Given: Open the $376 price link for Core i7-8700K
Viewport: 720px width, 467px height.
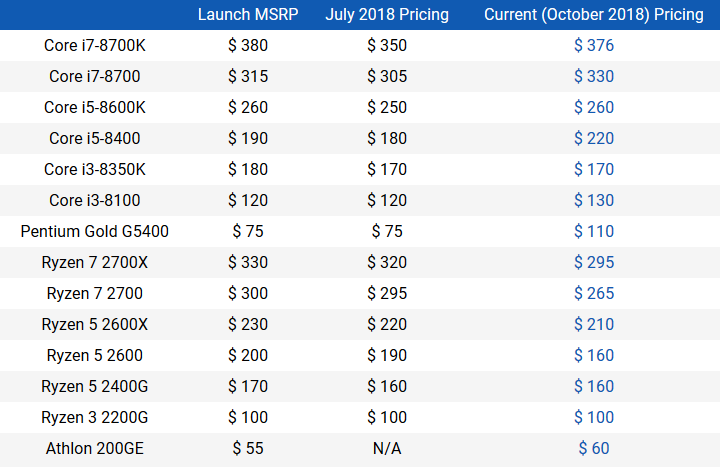Looking at the screenshot, I should point(594,46).
